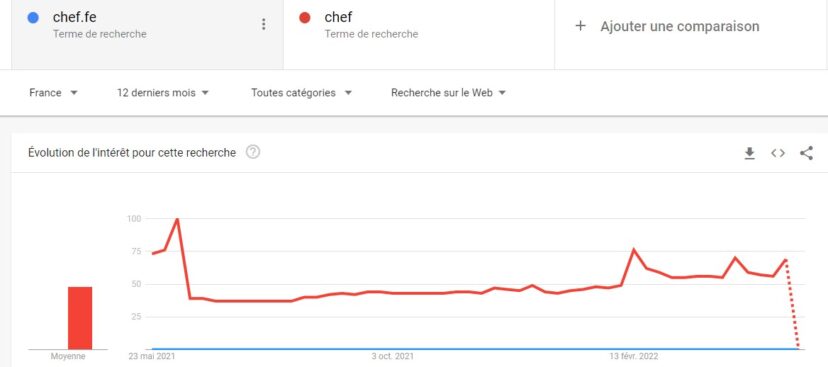Select the red chef color dot
This screenshot has width=828, height=367.
tap(304, 18)
